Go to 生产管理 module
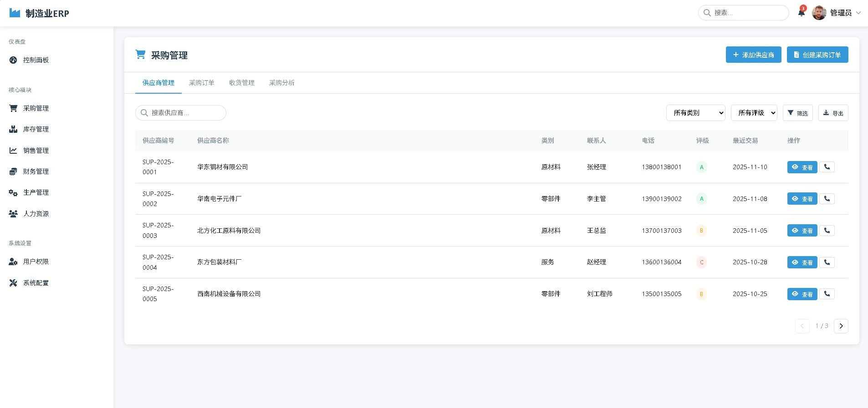868x408 pixels. [x=36, y=192]
